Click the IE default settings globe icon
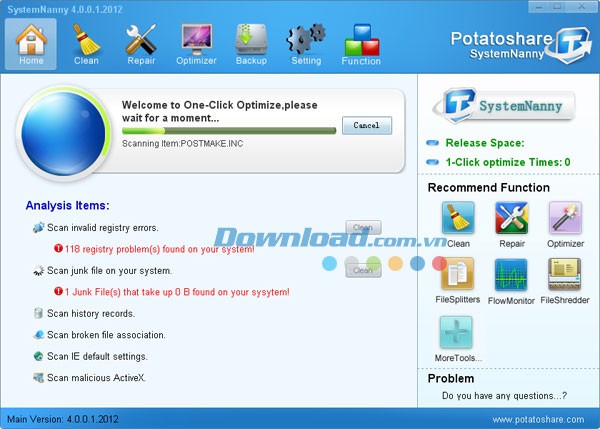 point(38,356)
